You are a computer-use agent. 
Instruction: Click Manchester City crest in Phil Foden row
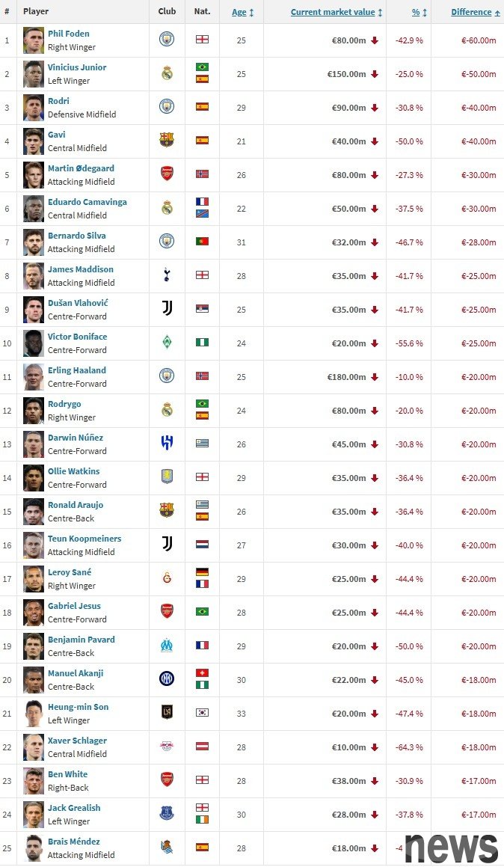167,40
